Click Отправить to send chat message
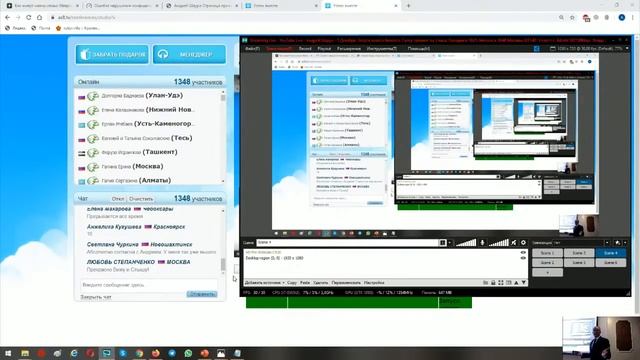The width and height of the screenshot is (640, 360). (202, 294)
